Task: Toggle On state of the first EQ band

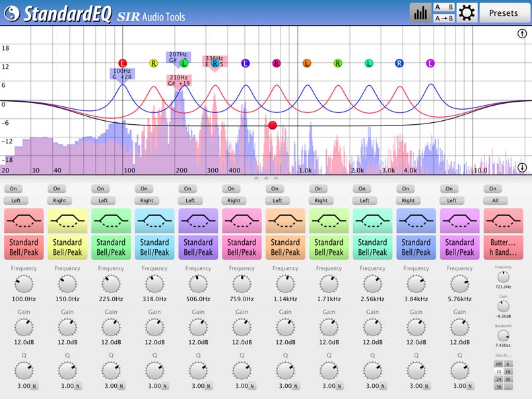Action: (x=13, y=188)
